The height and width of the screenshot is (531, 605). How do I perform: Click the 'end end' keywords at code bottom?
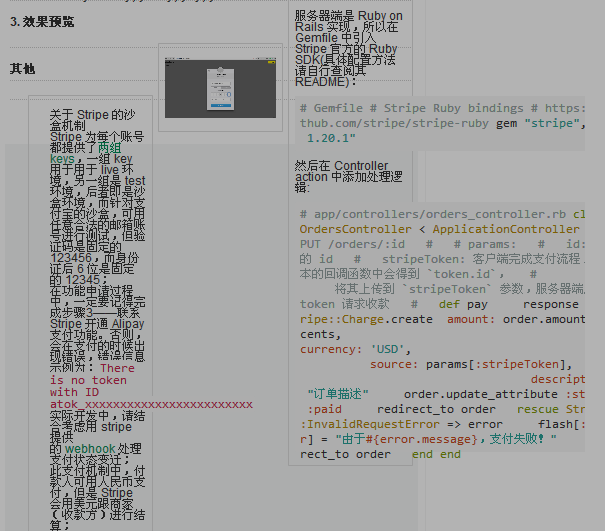click(x=436, y=455)
